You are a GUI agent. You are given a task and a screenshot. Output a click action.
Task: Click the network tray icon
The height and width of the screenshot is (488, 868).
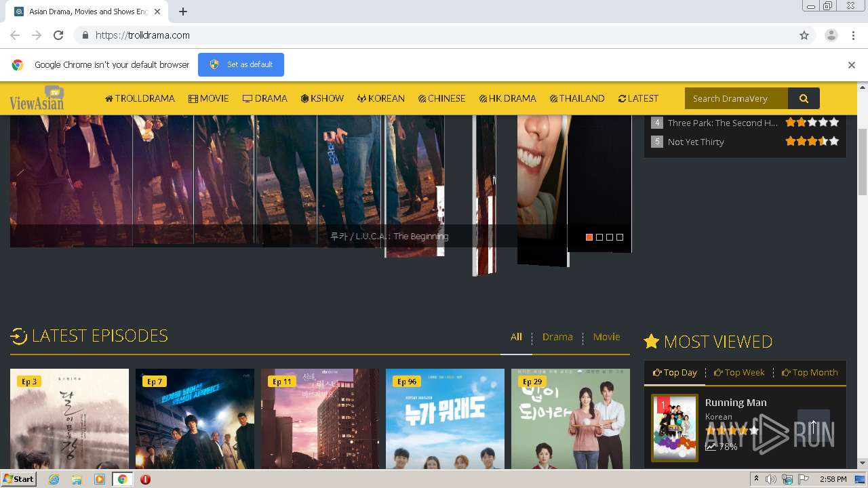point(787,479)
